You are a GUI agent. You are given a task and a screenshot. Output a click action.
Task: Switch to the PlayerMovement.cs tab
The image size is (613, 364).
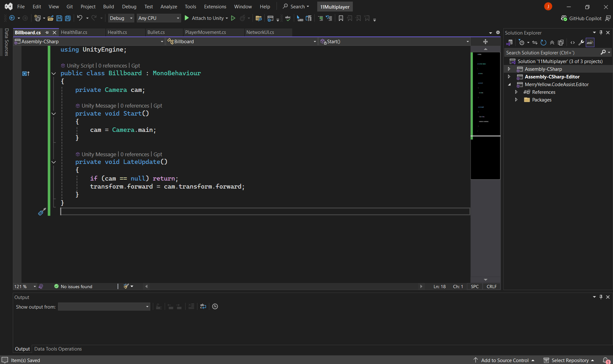tap(205, 32)
